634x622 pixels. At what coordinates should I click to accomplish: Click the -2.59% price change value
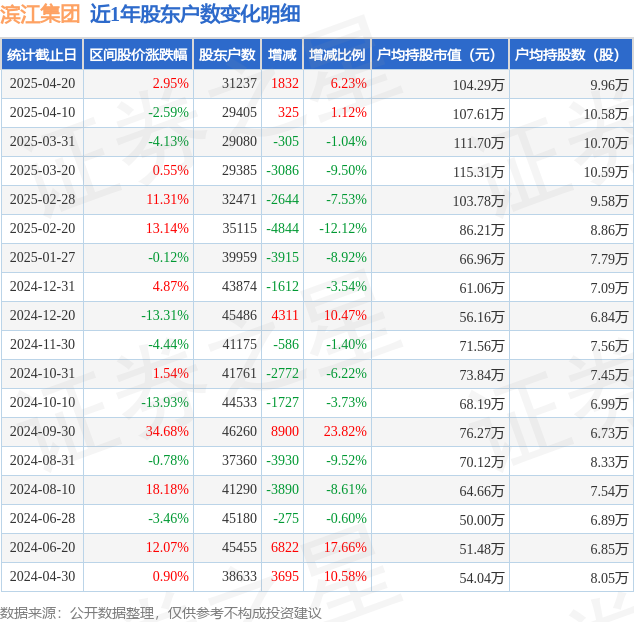click(168, 112)
